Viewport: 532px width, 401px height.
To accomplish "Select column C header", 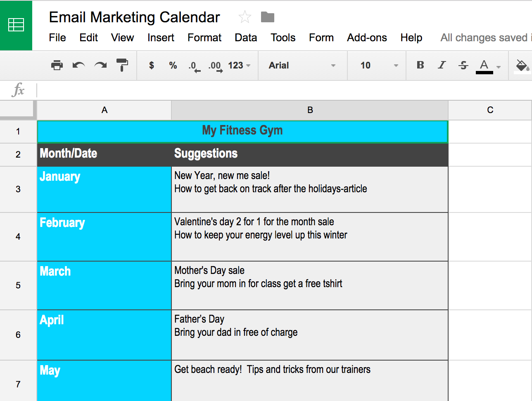I will click(490, 110).
